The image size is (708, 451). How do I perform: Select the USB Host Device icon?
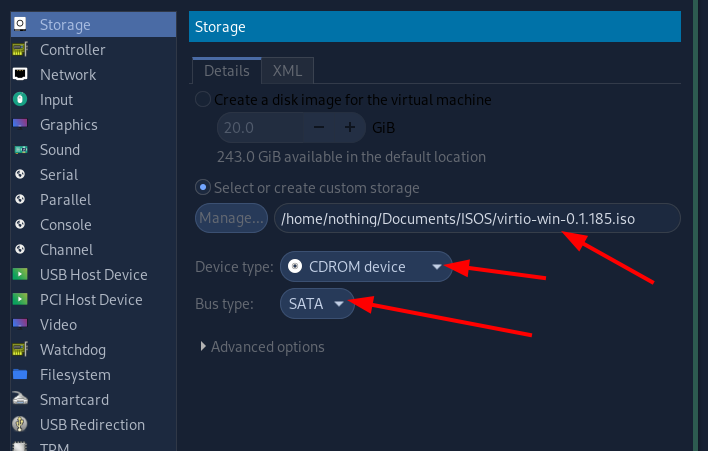20,274
